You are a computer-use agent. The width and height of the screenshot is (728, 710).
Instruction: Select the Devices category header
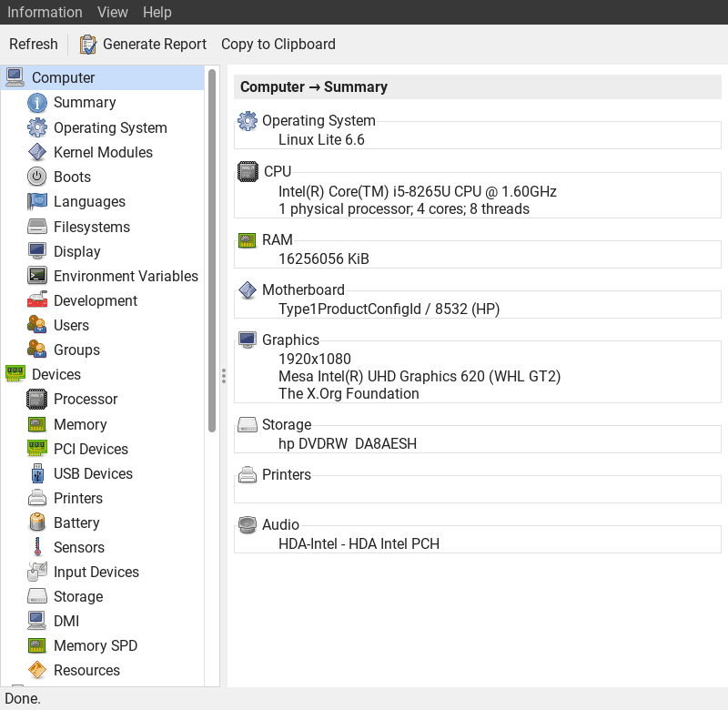coord(56,374)
